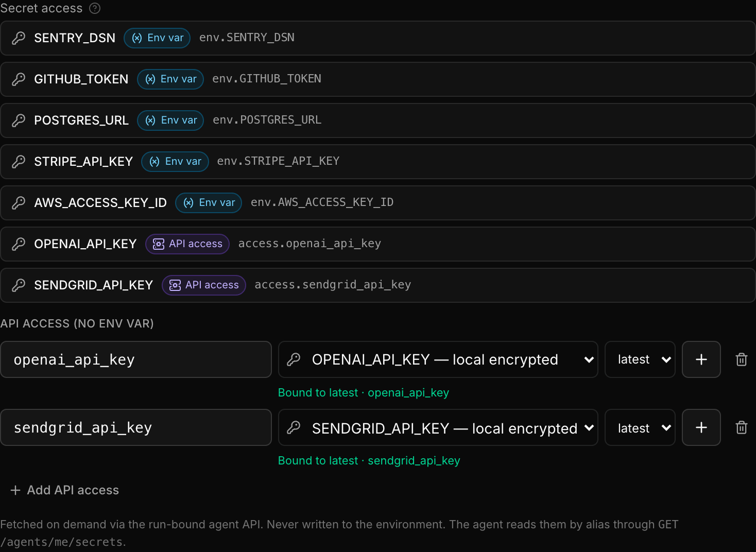Click the /agents/me/secrets path text
The width and height of the screenshot is (756, 552).
(62, 542)
